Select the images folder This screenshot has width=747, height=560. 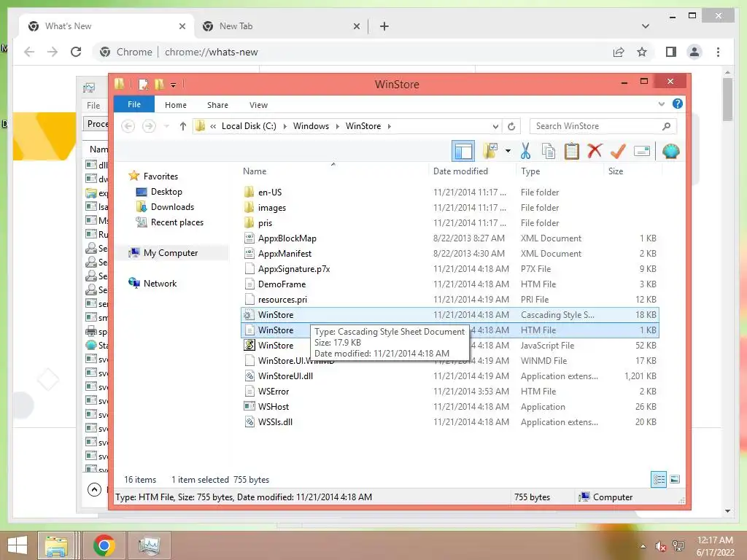449,208
